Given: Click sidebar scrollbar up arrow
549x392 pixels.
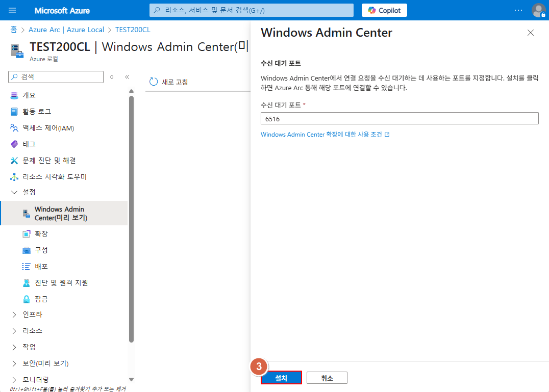Looking at the screenshot, I should coord(131,91).
